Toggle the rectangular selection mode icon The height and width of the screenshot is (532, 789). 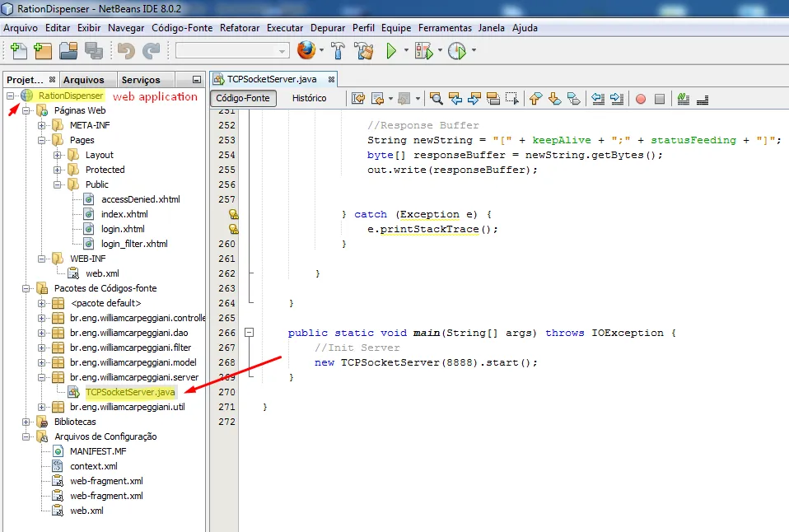(x=511, y=98)
